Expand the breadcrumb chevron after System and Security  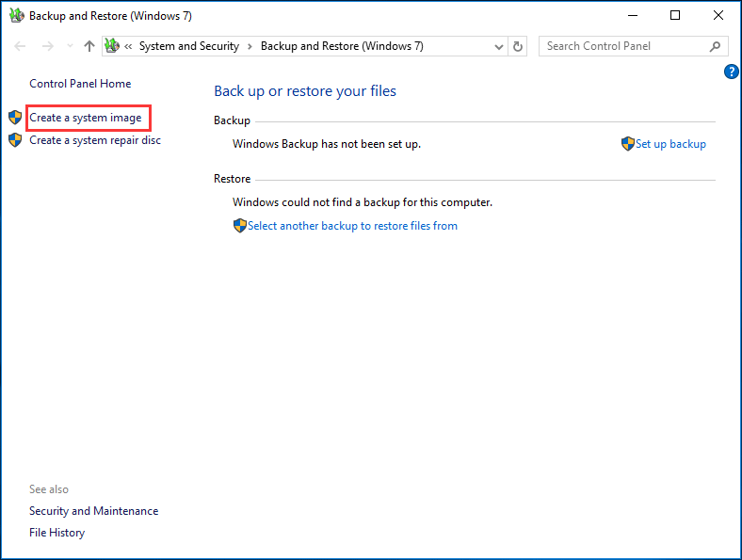pyautogui.click(x=250, y=46)
